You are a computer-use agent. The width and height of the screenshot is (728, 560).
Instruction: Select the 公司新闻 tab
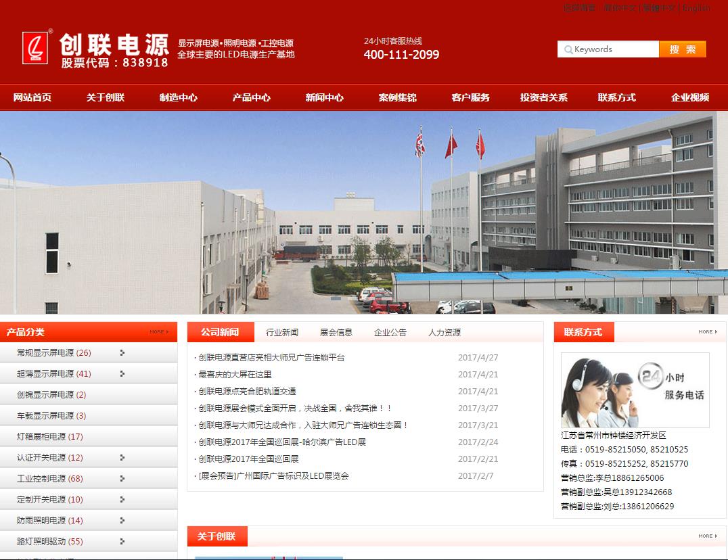pos(221,332)
